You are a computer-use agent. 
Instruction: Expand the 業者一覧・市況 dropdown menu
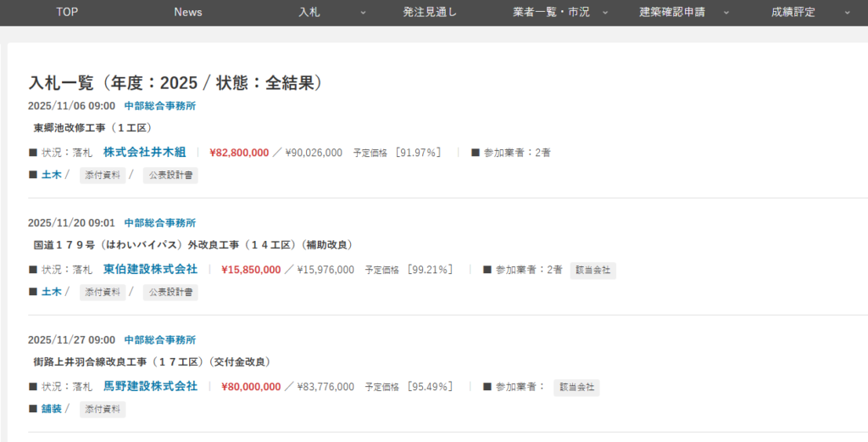coord(551,12)
